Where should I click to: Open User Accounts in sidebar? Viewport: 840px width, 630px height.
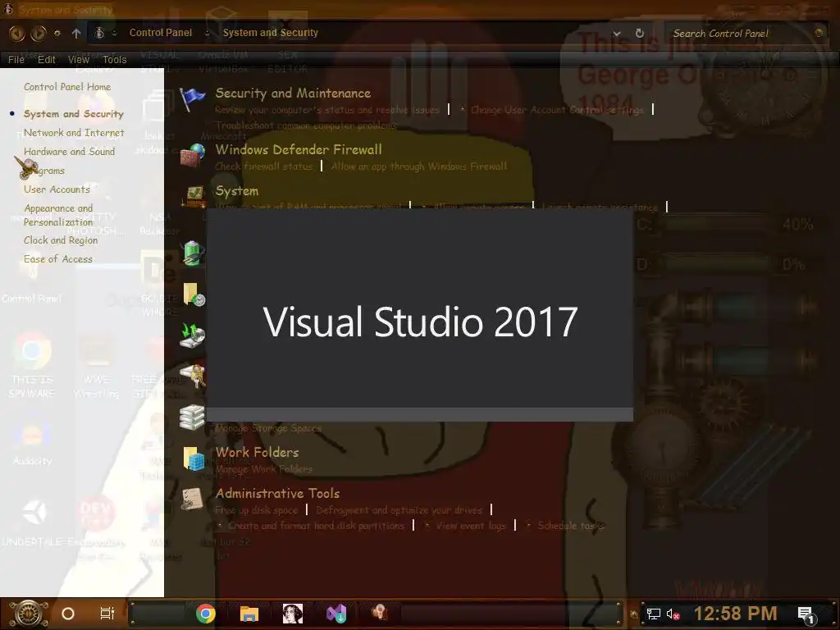click(x=57, y=189)
